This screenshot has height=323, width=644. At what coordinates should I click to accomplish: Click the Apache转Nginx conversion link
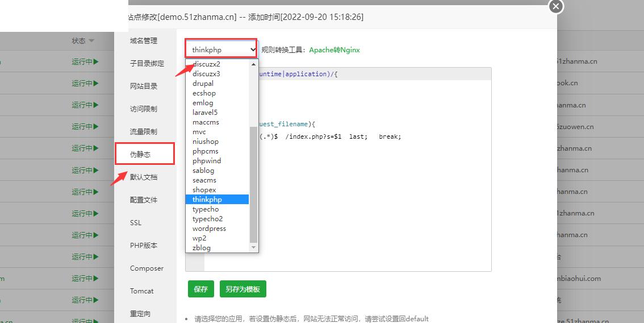334,50
